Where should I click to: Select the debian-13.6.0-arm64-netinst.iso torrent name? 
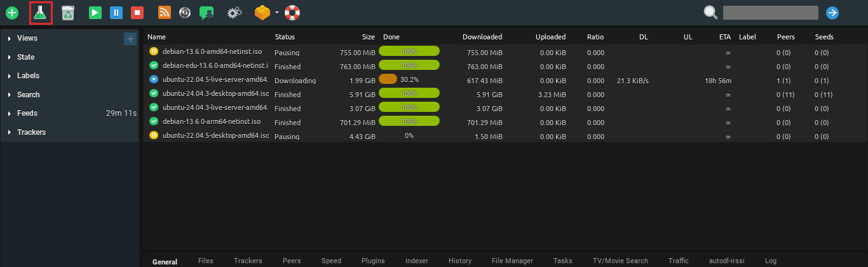pyautogui.click(x=212, y=122)
